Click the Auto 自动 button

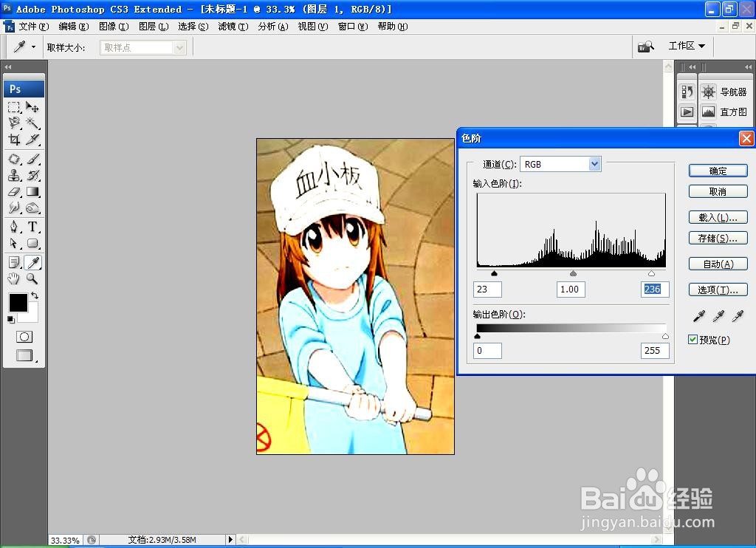718,264
